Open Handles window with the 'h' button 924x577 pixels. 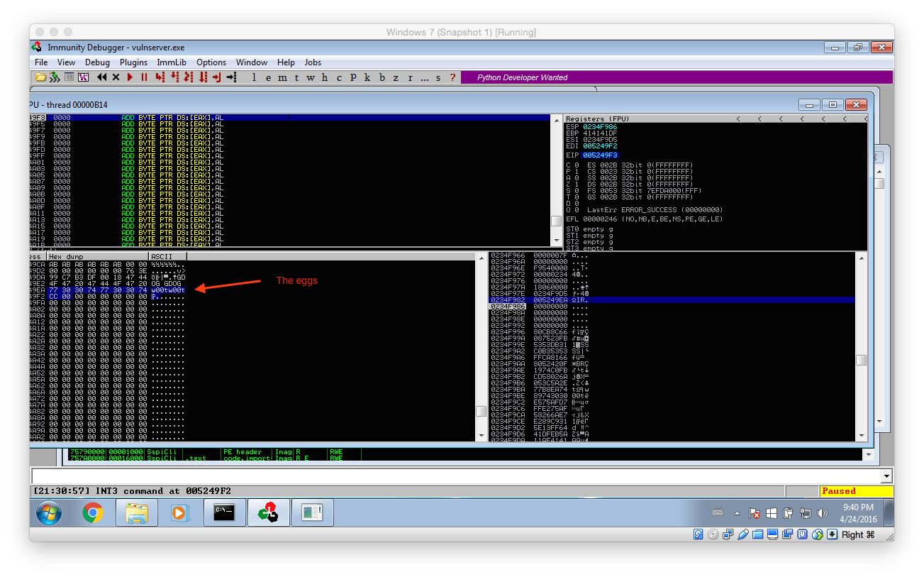325,77
